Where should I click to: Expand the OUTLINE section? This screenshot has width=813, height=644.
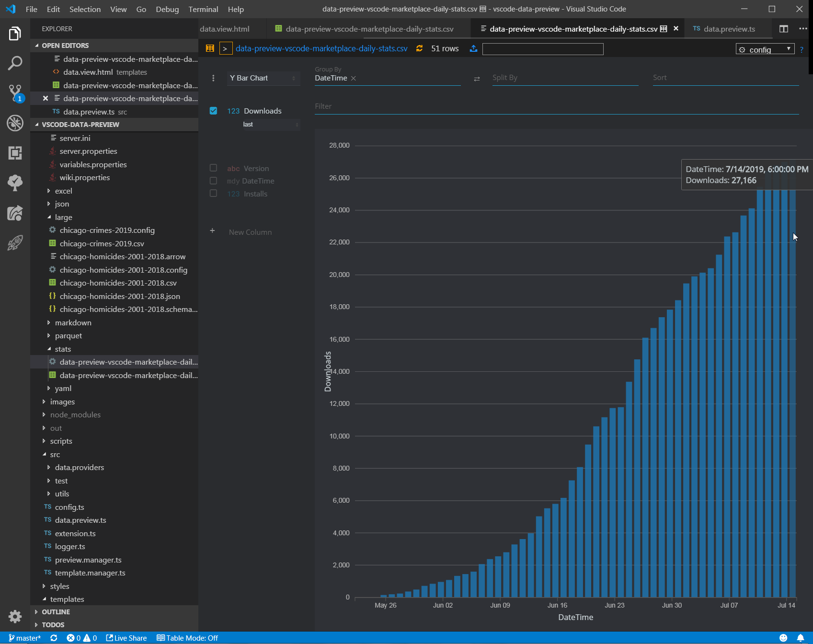[x=56, y=612]
